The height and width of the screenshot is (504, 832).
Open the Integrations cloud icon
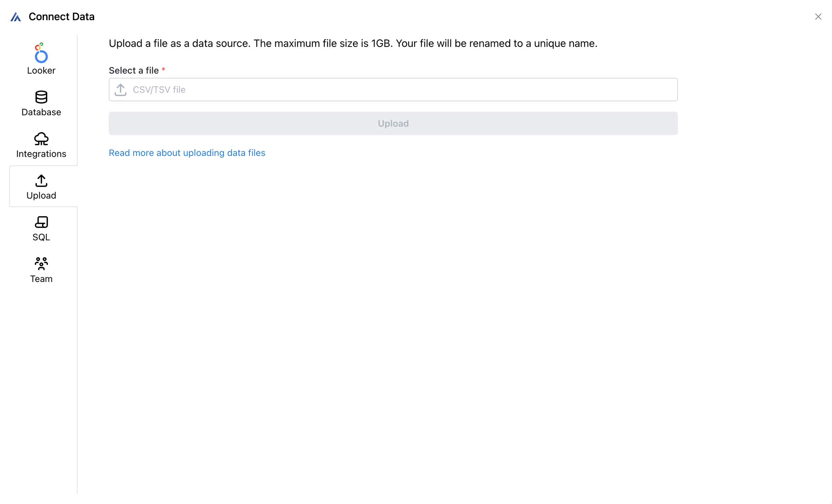click(41, 139)
